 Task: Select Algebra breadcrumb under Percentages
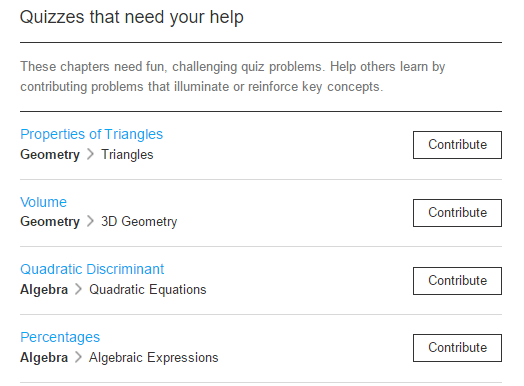[x=44, y=357]
